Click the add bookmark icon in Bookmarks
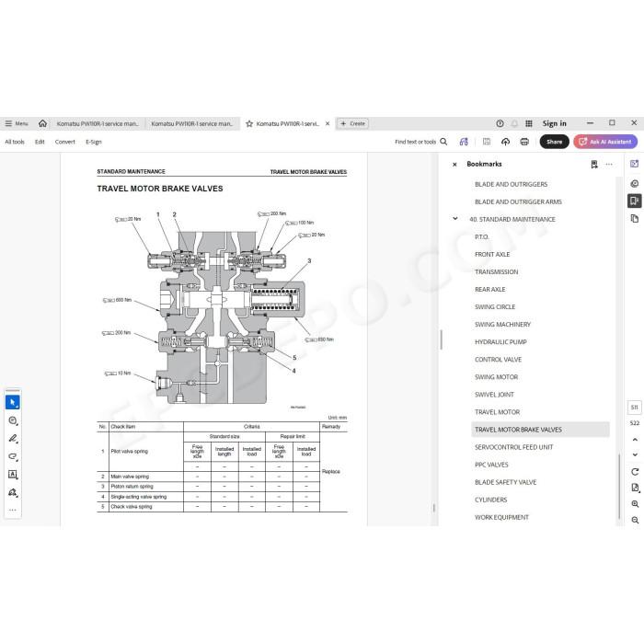 click(x=594, y=165)
